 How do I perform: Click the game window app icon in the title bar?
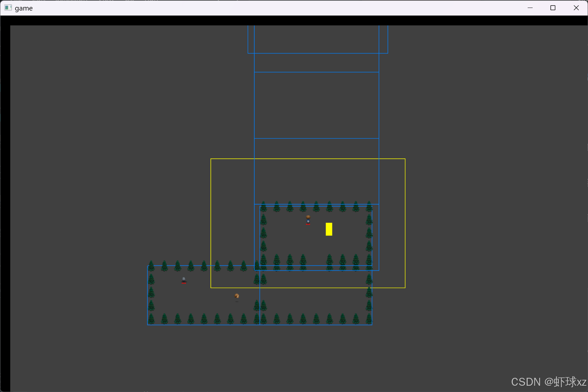coord(8,8)
